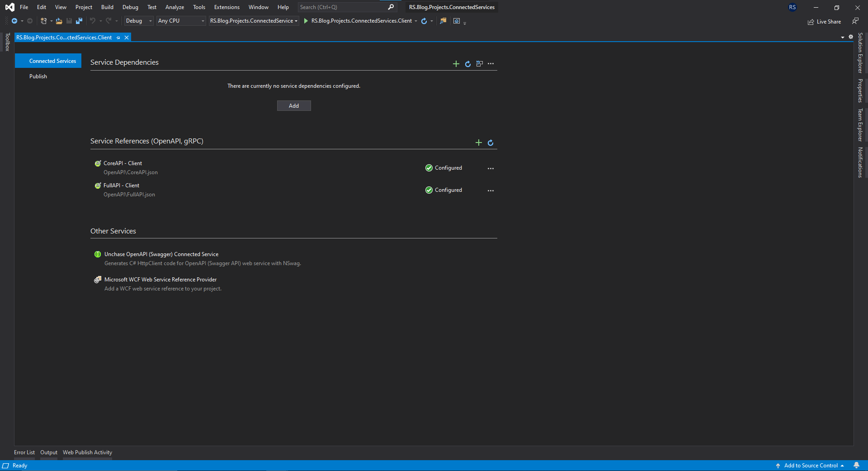Refresh the Service References list
Screen dimensions: 868x471
point(491,143)
